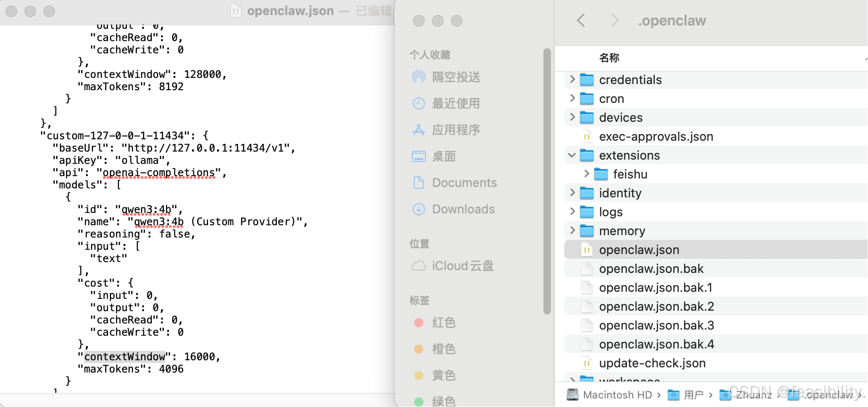This screenshot has height=407, width=868.
Task: Click the cron folder icon
Action: [x=587, y=99]
